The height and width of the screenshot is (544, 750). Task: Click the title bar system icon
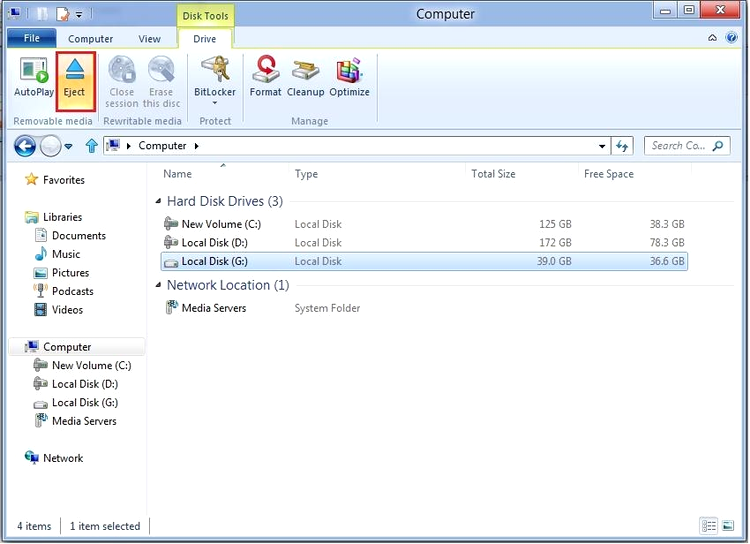point(15,13)
